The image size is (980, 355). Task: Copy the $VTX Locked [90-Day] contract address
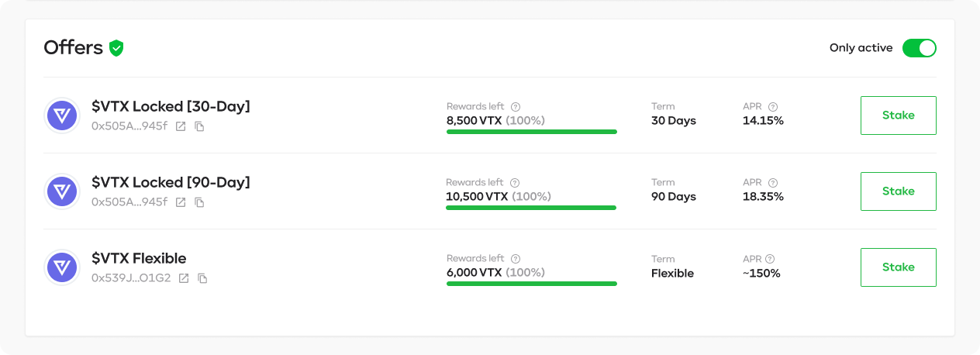[x=199, y=202]
